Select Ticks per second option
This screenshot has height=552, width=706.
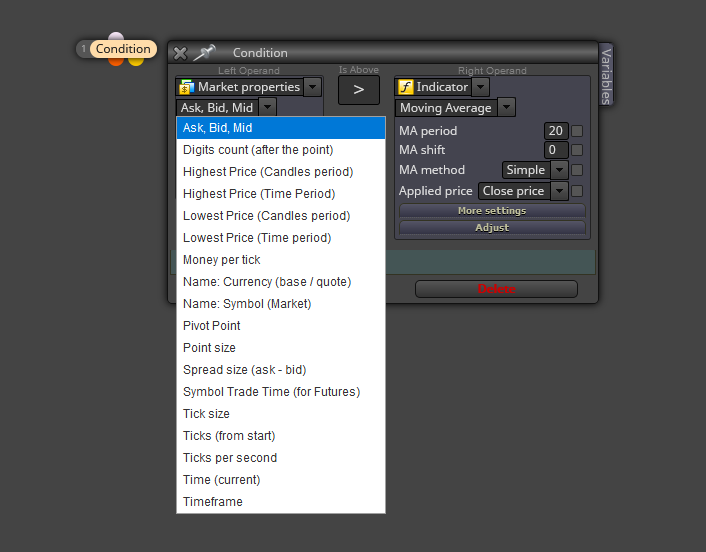pos(281,458)
